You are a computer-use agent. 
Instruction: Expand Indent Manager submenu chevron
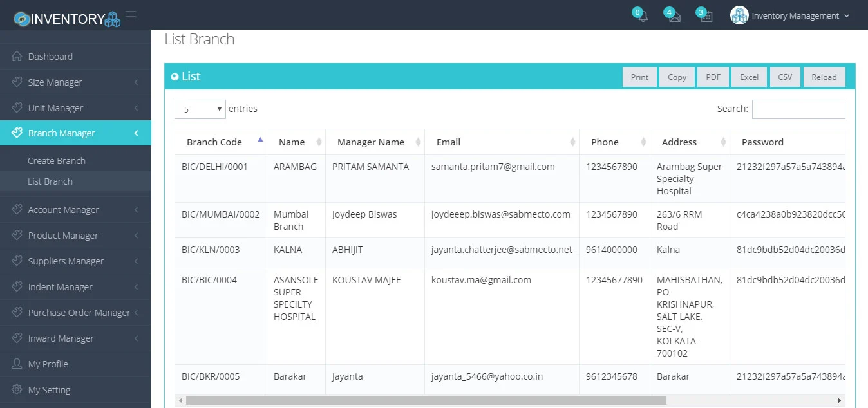coord(137,287)
